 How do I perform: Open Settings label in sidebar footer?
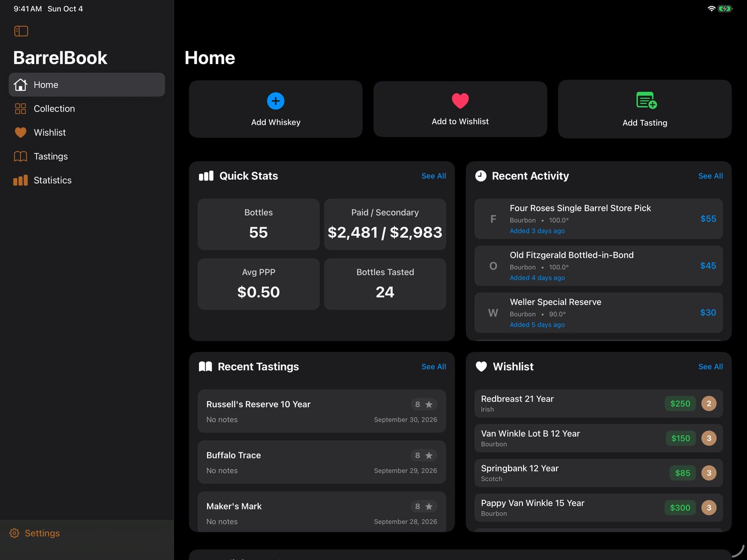(x=42, y=533)
